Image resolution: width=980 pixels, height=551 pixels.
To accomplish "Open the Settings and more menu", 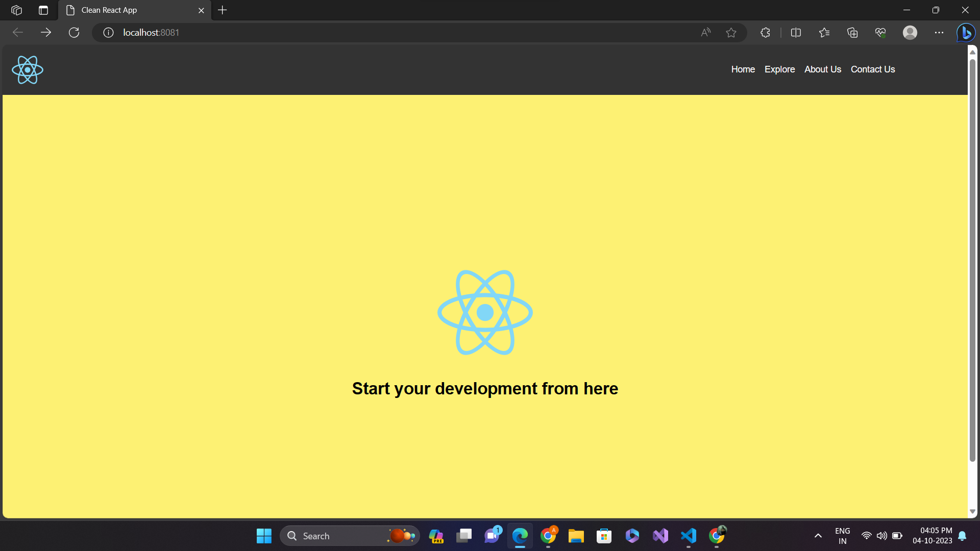I will (x=940, y=32).
